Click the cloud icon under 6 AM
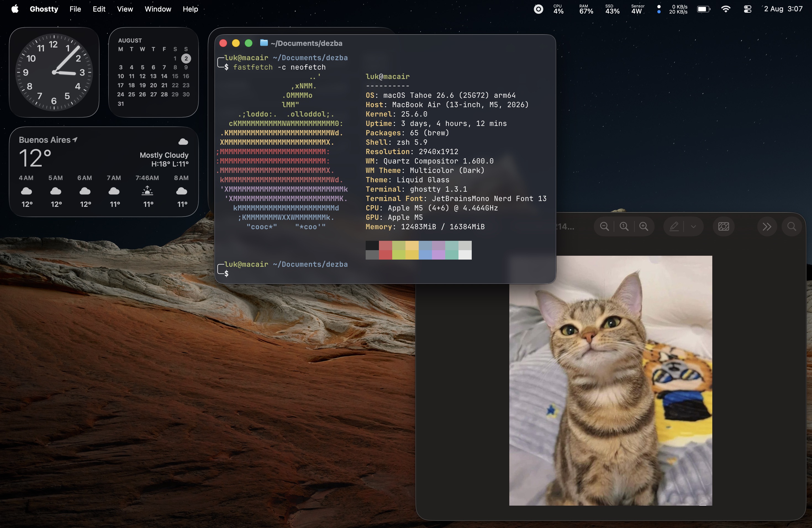The image size is (812, 528). pos(85,191)
